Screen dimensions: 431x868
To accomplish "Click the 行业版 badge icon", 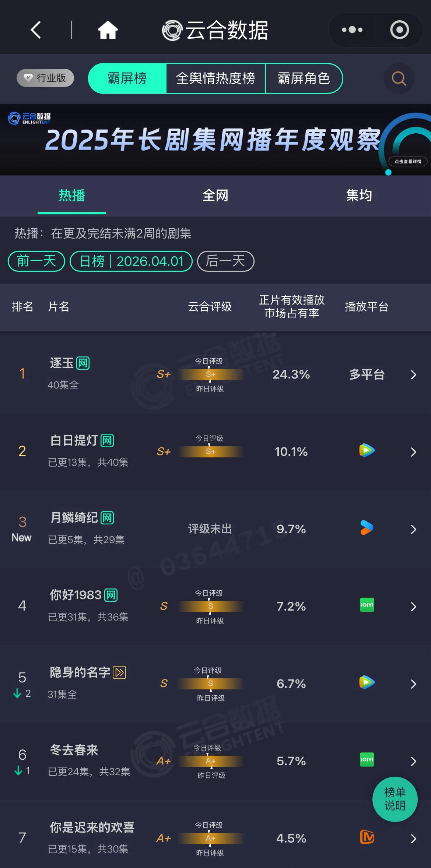I will pos(45,78).
